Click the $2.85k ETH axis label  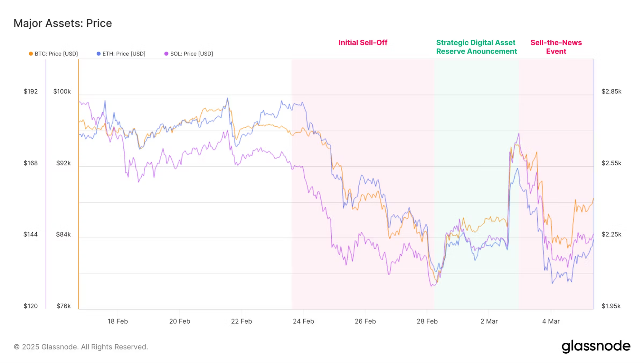coord(611,92)
